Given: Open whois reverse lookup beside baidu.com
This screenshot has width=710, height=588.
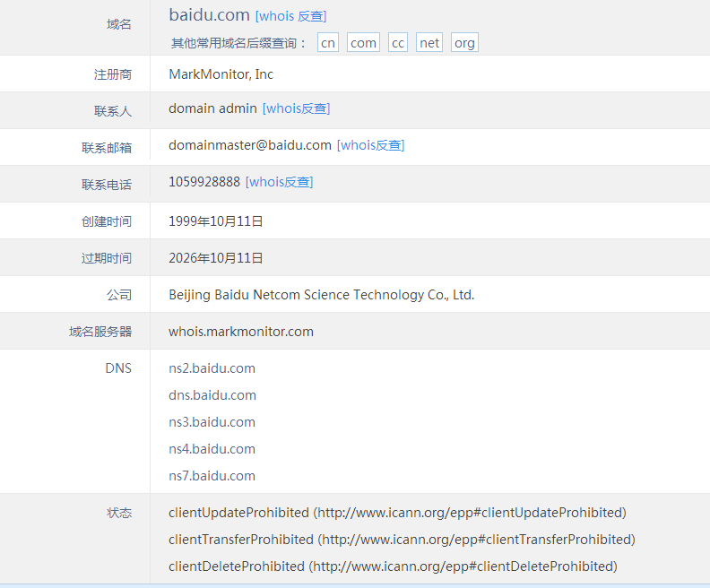Looking at the screenshot, I should click(290, 16).
